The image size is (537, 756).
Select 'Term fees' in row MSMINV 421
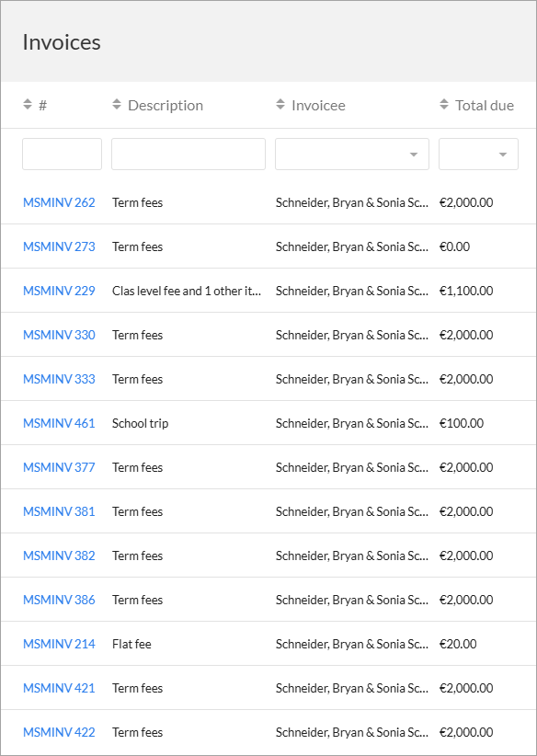137,688
